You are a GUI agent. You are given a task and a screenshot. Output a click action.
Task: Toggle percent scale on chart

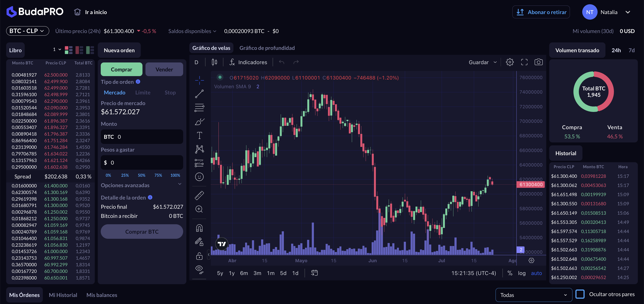(x=510, y=273)
